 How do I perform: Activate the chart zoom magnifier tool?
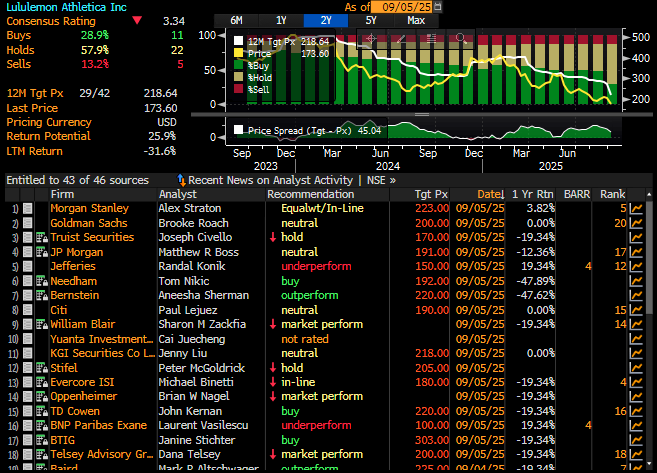pos(461,39)
